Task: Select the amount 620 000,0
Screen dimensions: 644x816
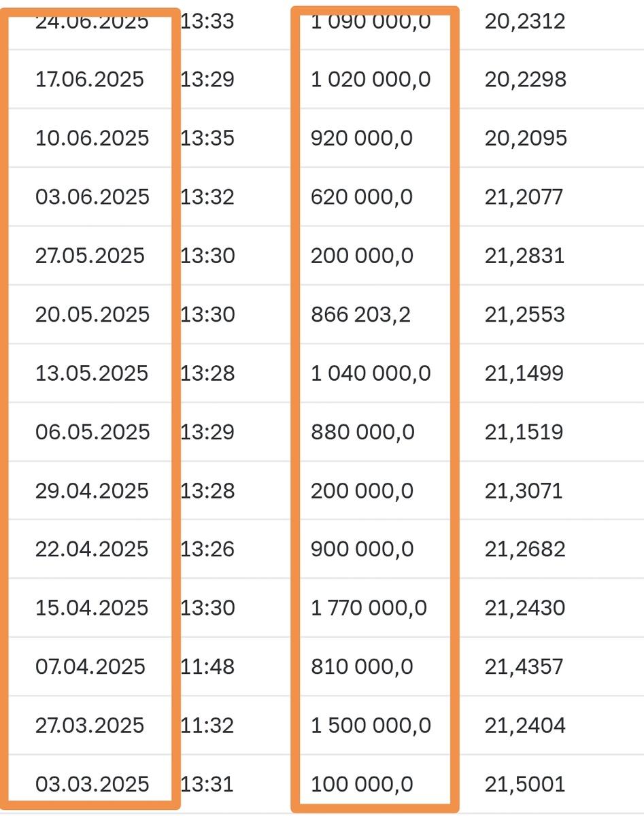Action: pyautogui.click(x=362, y=197)
